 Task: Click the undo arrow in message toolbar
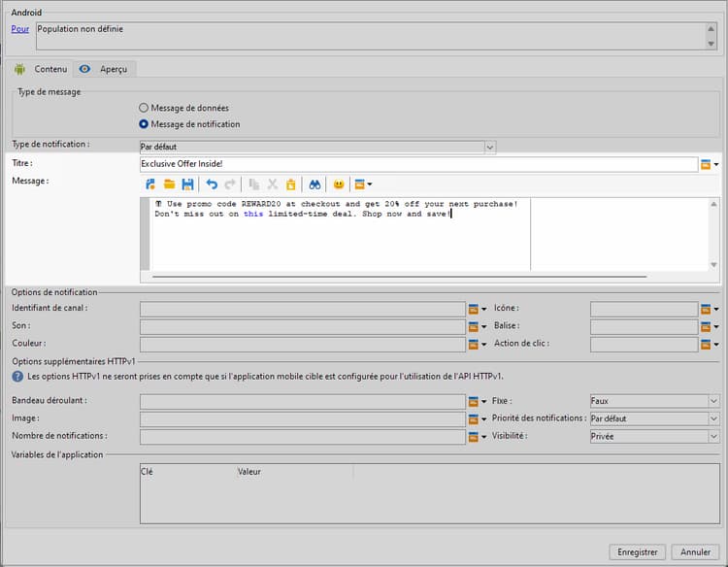(x=212, y=183)
